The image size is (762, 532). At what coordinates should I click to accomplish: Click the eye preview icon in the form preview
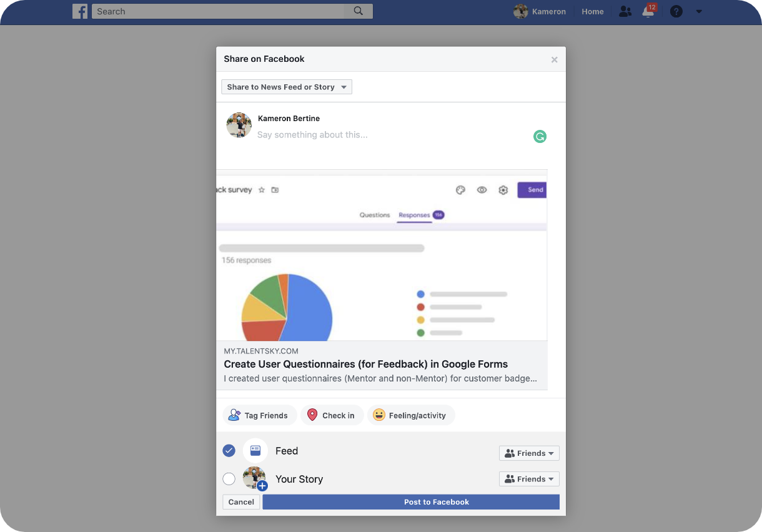(482, 190)
